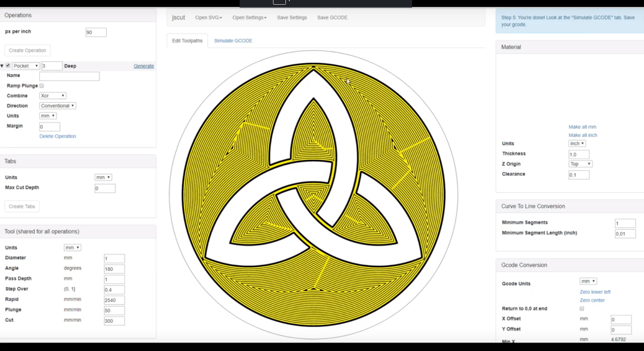This screenshot has width=644, height=351.
Task: Click the material Thickness input field
Action: (579, 155)
